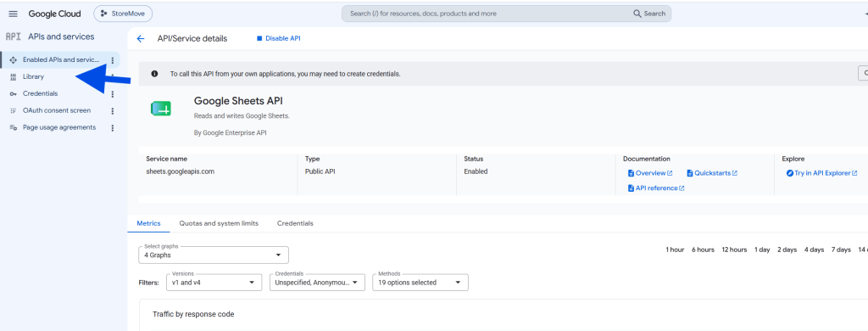Click the Library grid icon
Screen dimensions: 868x331
coord(14,77)
